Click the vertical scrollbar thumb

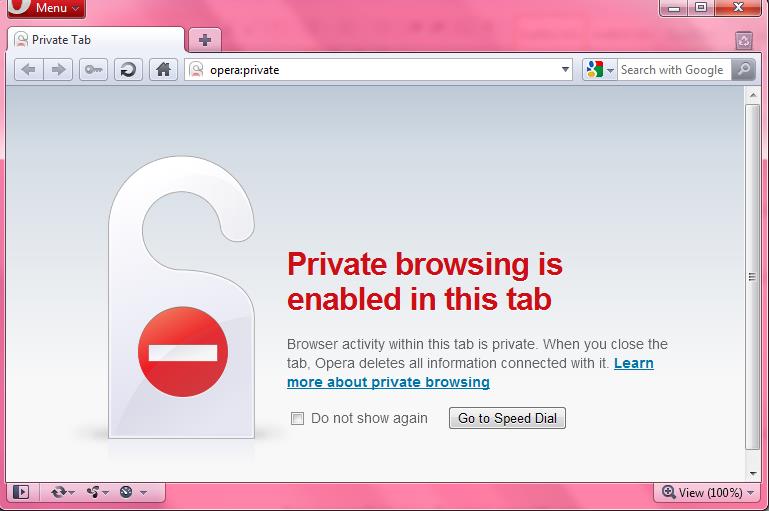752,277
